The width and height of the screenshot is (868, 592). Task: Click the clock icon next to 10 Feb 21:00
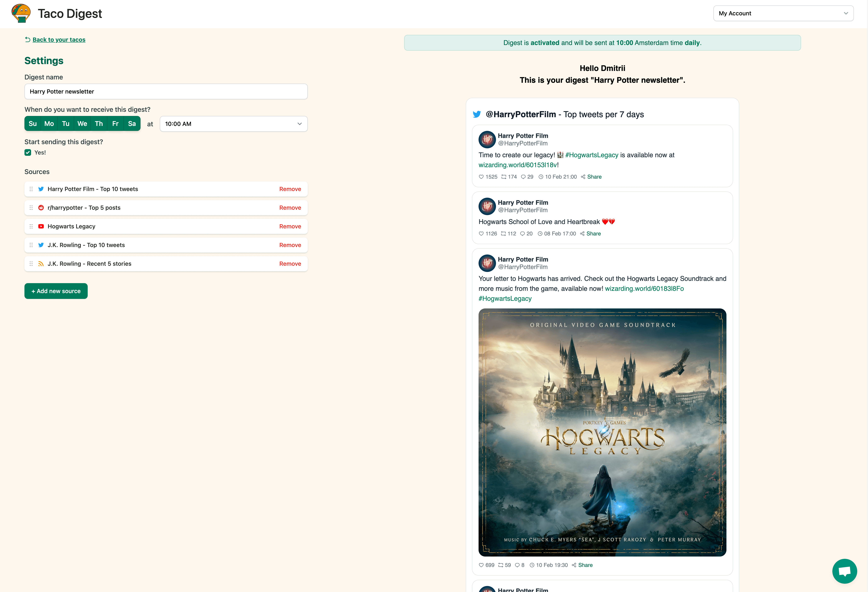coord(541,177)
